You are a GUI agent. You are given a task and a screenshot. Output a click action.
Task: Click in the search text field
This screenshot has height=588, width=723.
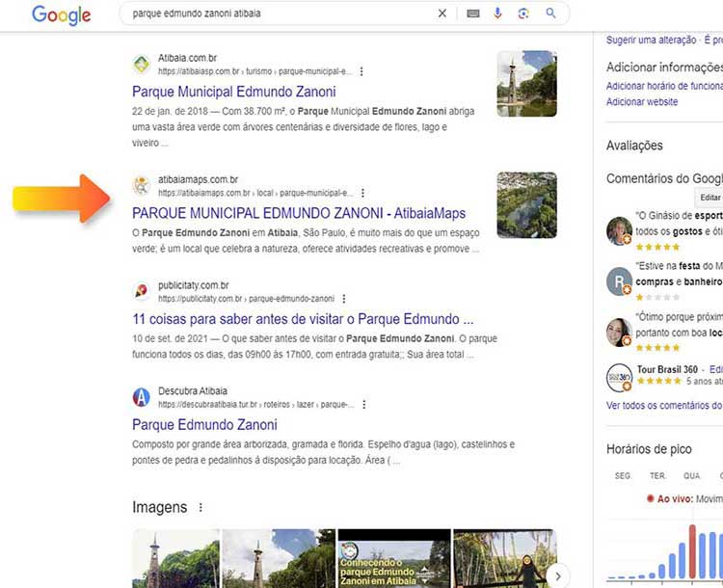(x=280, y=14)
